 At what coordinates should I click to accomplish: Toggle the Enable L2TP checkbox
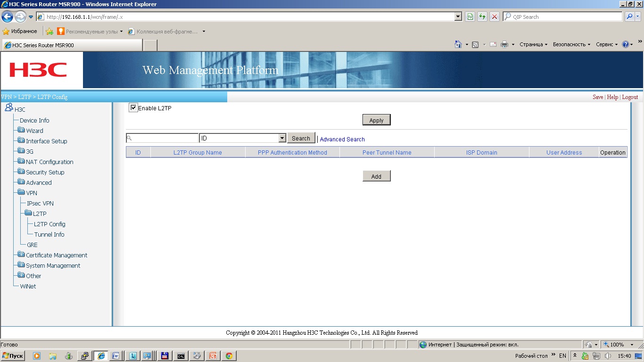point(133,108)
